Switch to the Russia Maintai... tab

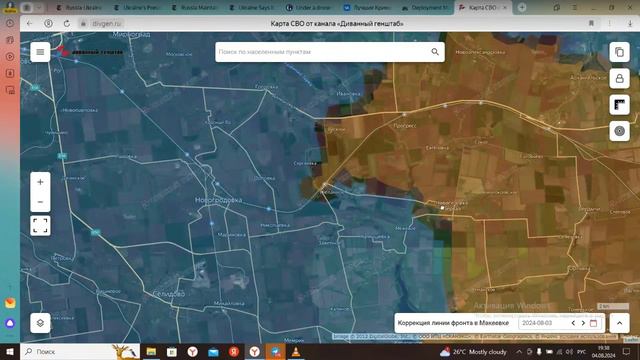tap(195, 7)
